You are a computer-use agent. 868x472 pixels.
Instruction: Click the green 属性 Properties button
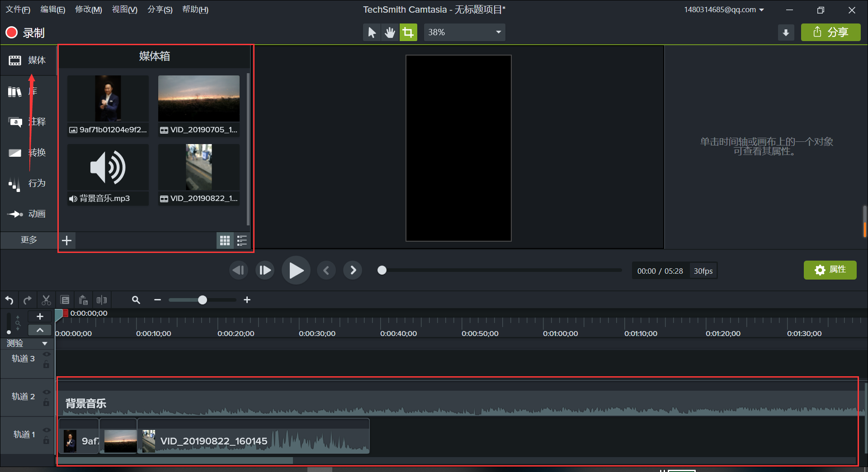point(830,270)
